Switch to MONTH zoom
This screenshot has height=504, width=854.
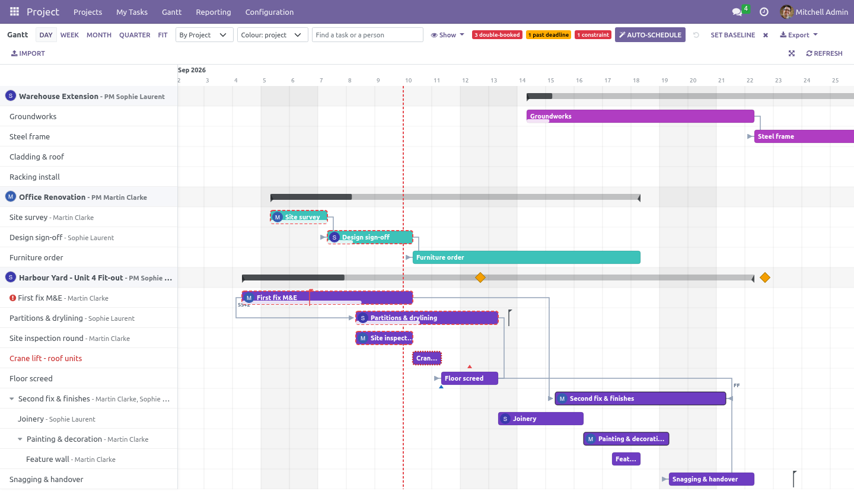[x=99, y=35]
